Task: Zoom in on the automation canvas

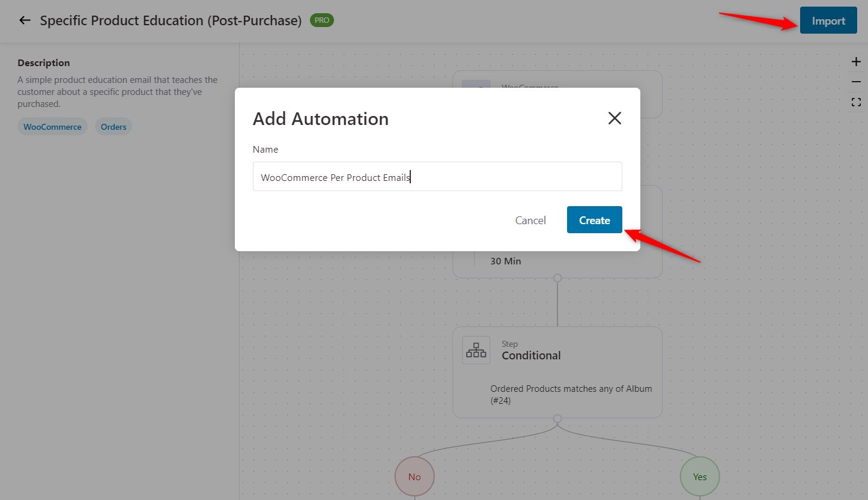Action: click(856, 61)
